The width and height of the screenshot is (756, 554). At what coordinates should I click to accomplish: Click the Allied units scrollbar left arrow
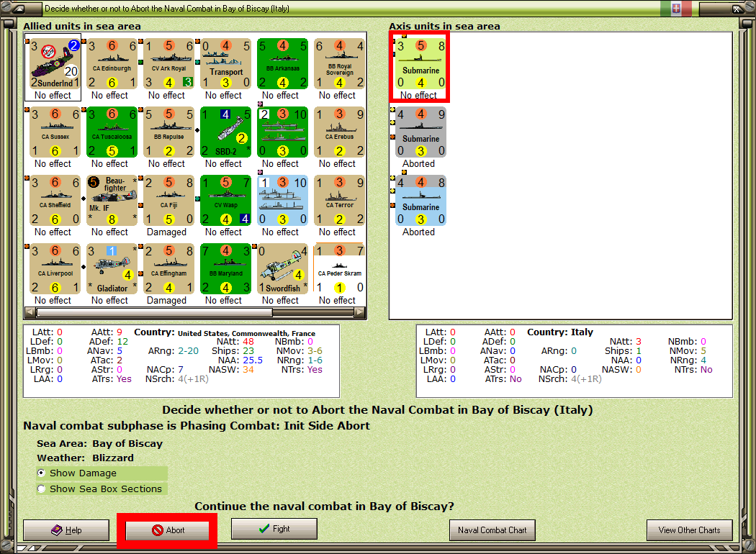point(30,312)
